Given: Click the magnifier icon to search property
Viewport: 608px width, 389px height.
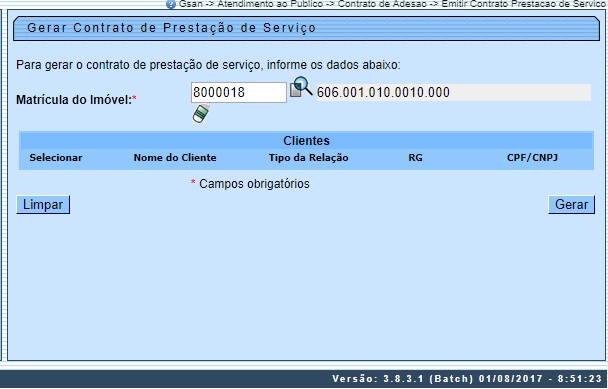Looking at the screenshot, I should [301, 87].
